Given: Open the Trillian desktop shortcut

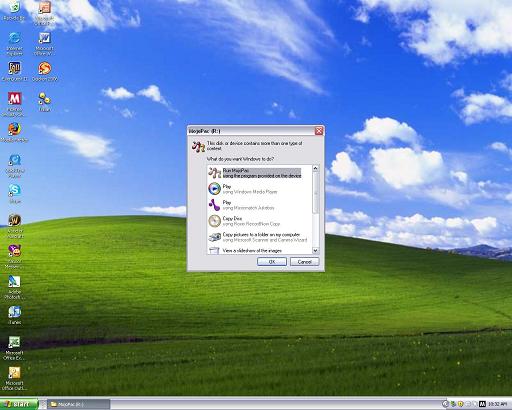Looking at the screenshot, I should tap(44, 102).
